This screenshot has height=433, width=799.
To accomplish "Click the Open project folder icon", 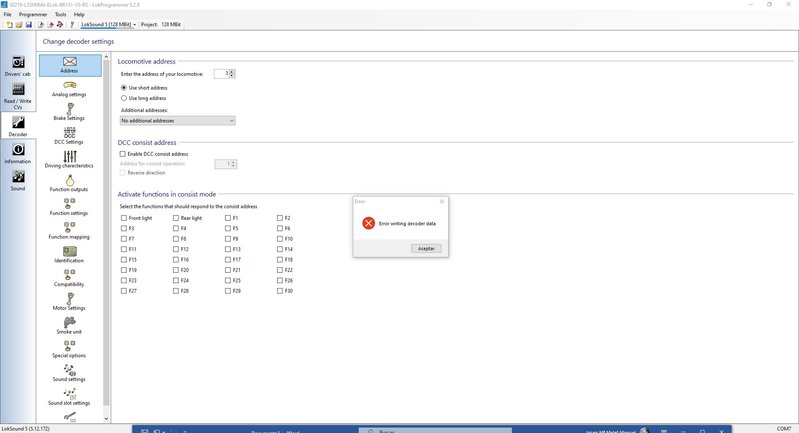I will (x=19, y=24).
